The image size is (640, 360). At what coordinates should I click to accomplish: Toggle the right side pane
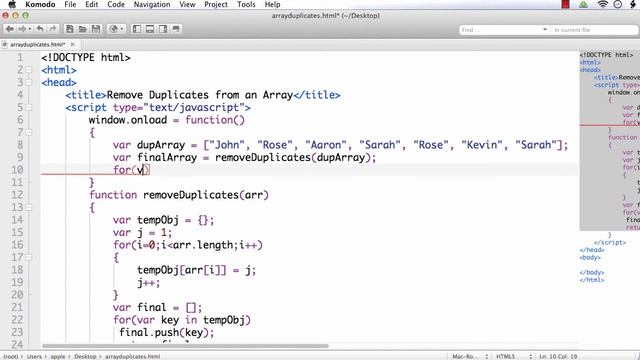(163, 29)
